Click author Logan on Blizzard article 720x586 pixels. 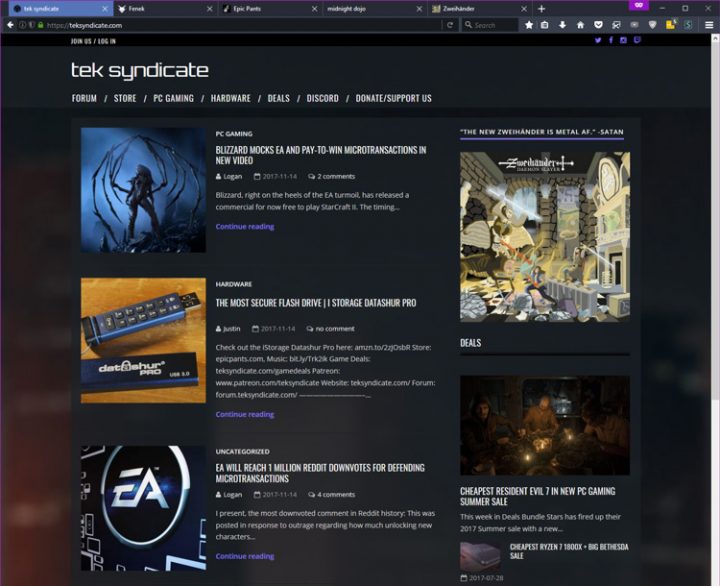tap(229, 176)
